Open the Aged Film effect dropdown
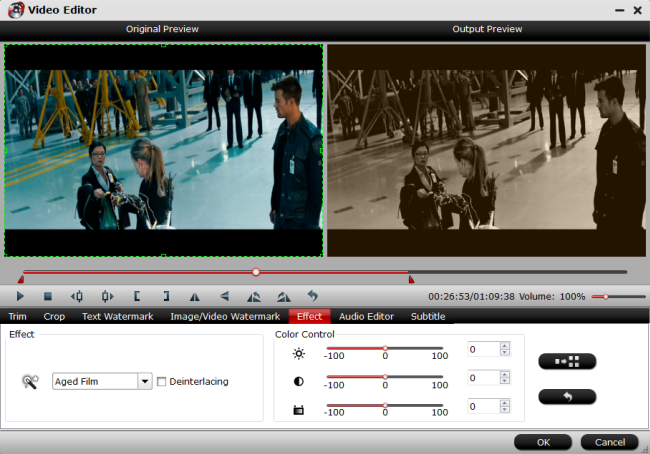The height and width of the screenshot is (454, 650). 145,381
